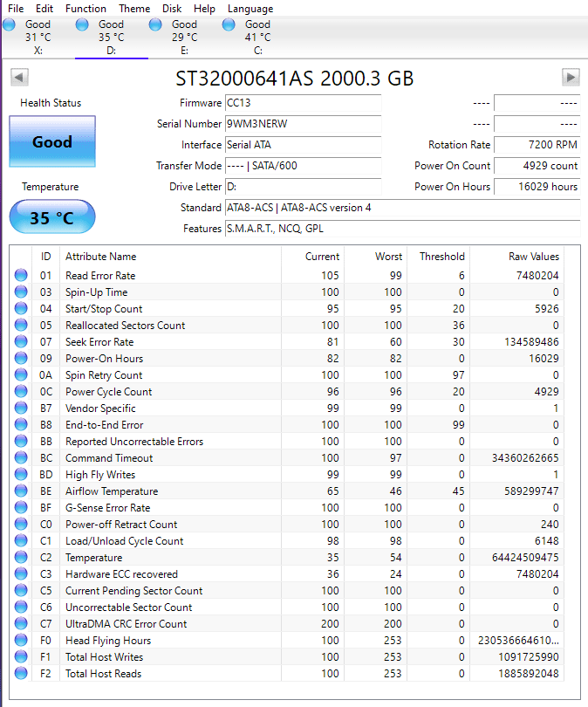Click status orb of Total Host Reads row
Viewport: 588px width, 707px height.
(x=21, y=674)
